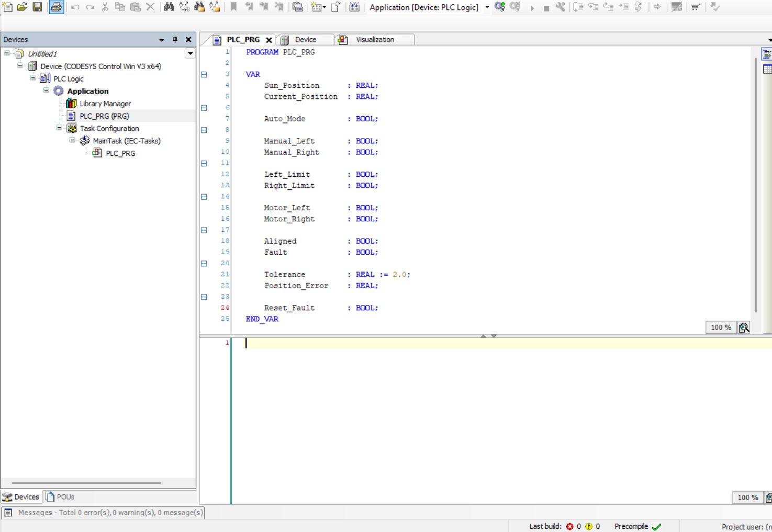Screen dimensions: 772x532
Task: Switch to the Visualization tab
Action: point(375,40)
